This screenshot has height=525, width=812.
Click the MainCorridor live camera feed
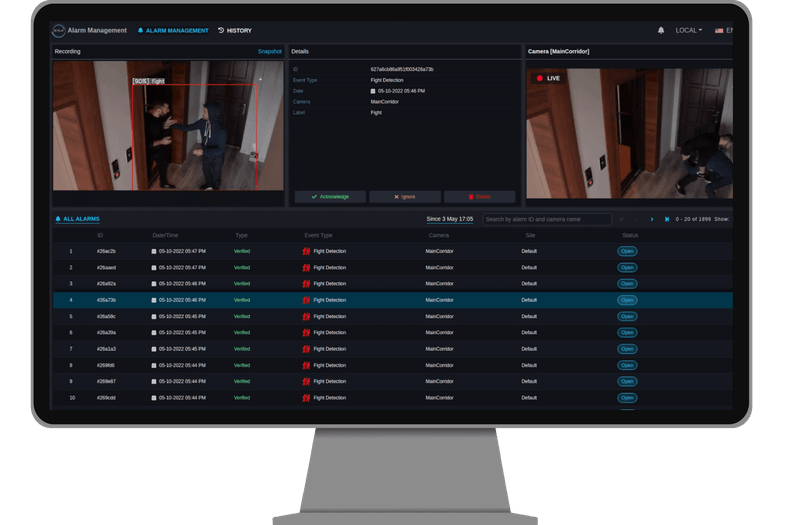pyautogui.click(x=629, y=134)
